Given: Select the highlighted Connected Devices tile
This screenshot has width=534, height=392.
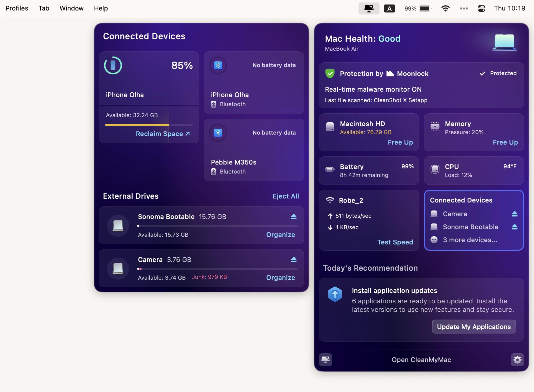Looking at the screenshot, I should (474, 220).
